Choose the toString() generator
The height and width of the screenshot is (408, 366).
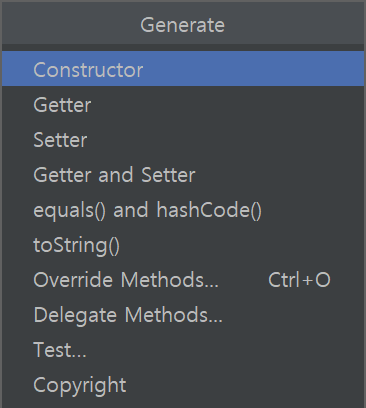(x=183, y=244)
